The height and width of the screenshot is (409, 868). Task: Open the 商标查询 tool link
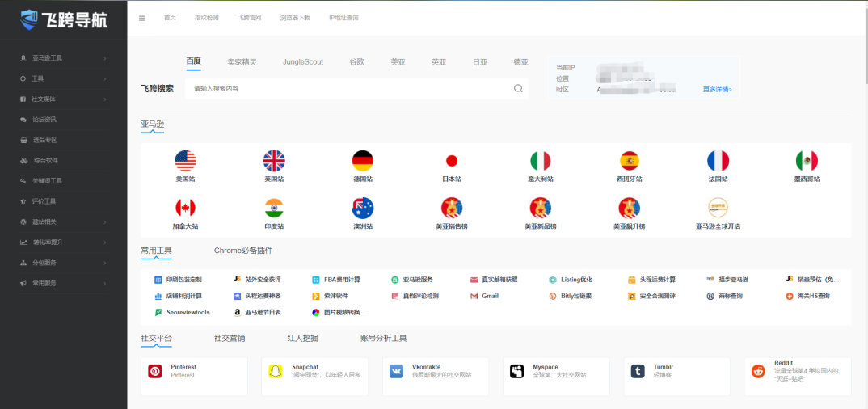coord(725,296)
